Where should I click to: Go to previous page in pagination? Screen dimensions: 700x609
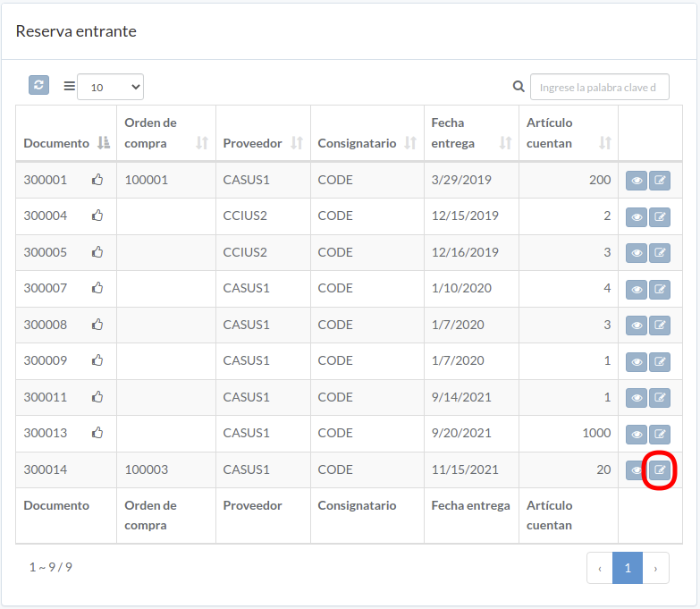click(x=600, y=568)
